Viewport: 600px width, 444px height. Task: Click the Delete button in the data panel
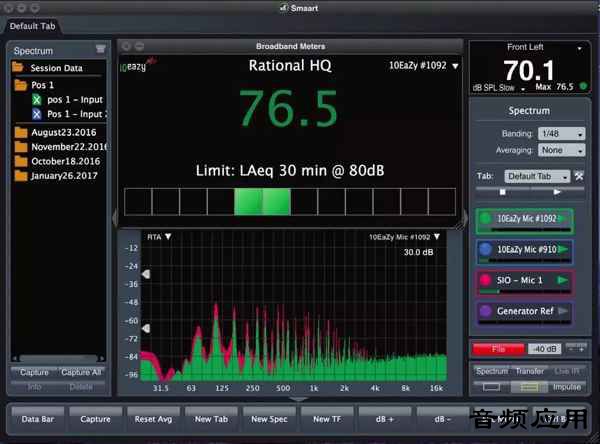[81, 387]
